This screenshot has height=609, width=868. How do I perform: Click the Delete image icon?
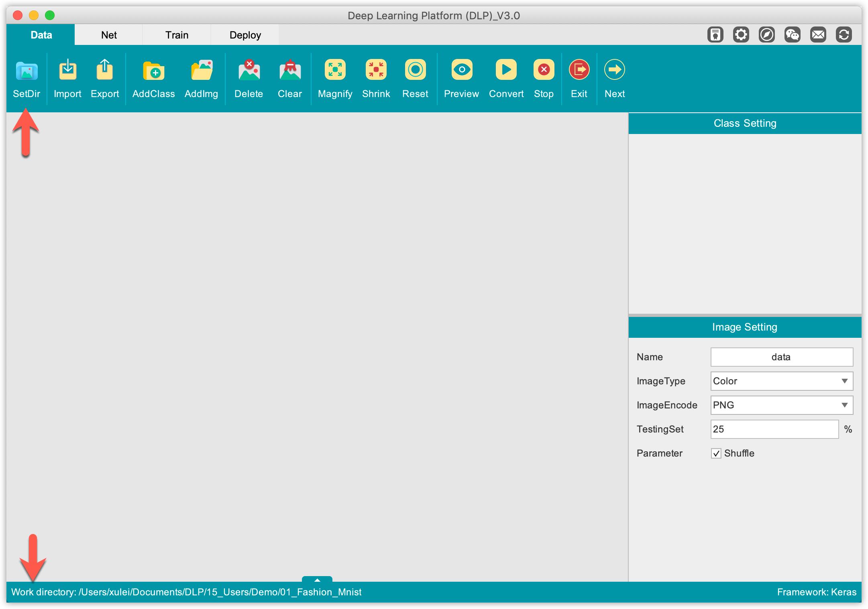(249, 71)
